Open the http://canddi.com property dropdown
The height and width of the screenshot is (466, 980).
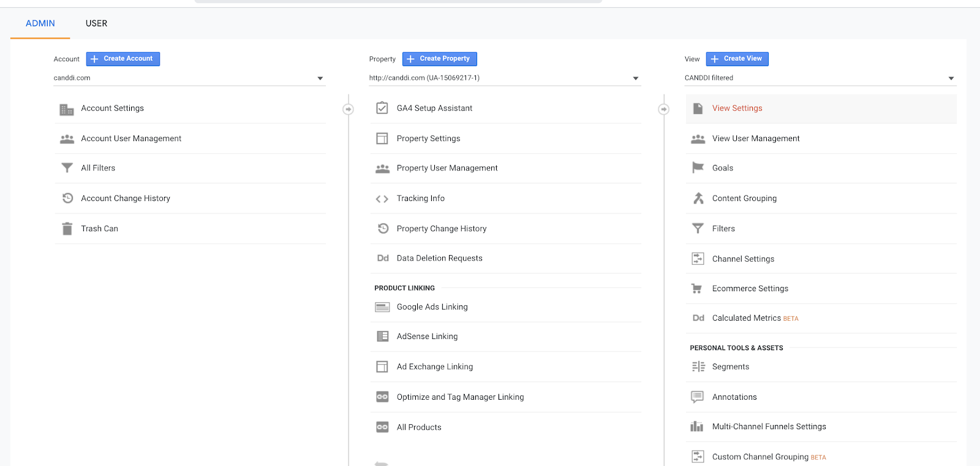pyautogui.click(x=505, y=78)
